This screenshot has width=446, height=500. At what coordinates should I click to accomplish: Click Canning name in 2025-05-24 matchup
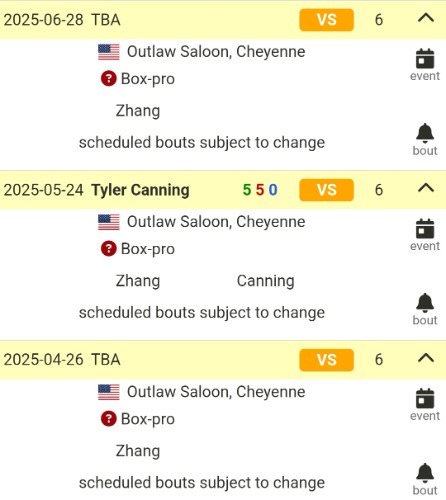pos(265,281)
